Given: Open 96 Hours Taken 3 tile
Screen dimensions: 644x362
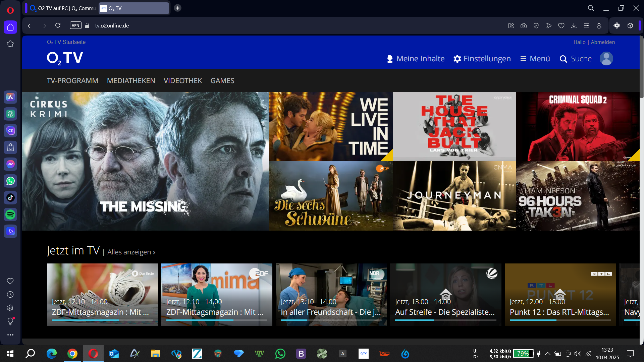Looking at the screenshot, I should (x=578, y=196).
